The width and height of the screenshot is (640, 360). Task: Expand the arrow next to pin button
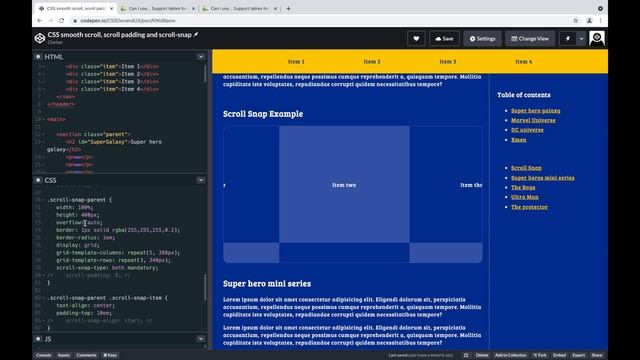tap(582, 39)
